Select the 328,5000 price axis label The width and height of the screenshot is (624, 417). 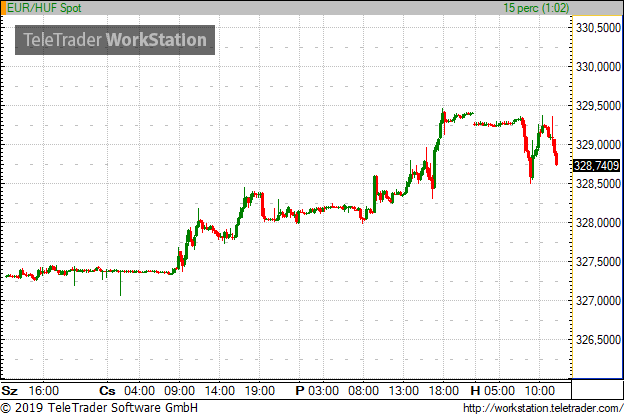tap(598, 184)
